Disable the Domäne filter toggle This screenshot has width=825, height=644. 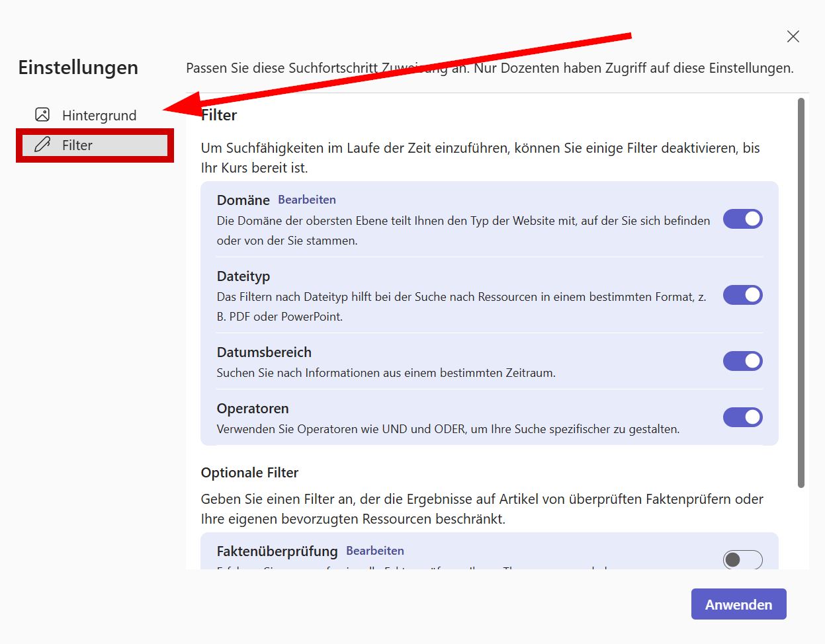[x=742, y=219]
